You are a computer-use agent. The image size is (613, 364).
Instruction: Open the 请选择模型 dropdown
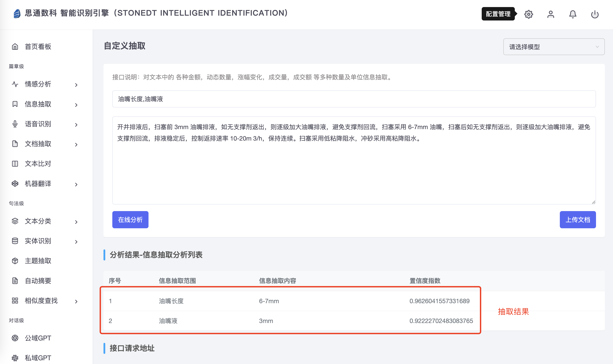point(554,47)
